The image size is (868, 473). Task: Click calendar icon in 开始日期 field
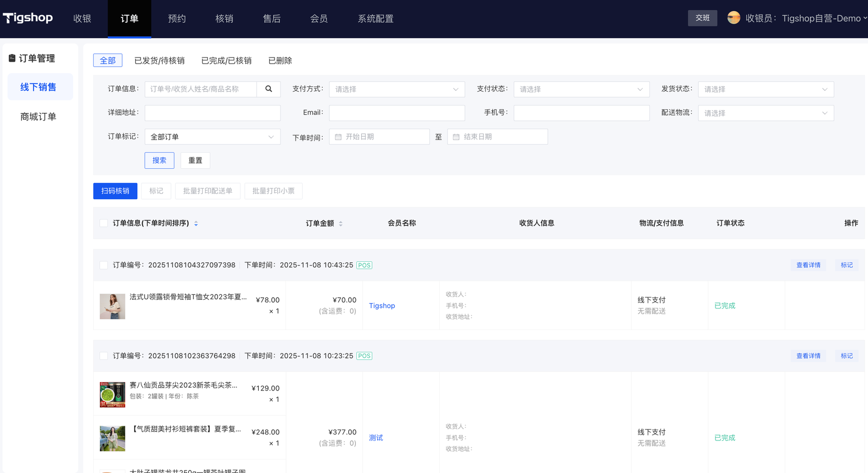[339, 137]
